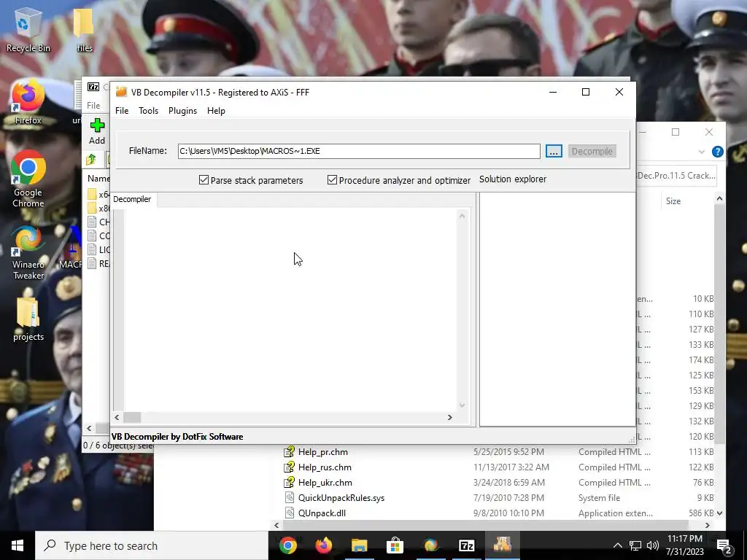Click the Help_pr.chm file icon
The width and height of the screenshot is (747, 560).
(x=289, y=451)
